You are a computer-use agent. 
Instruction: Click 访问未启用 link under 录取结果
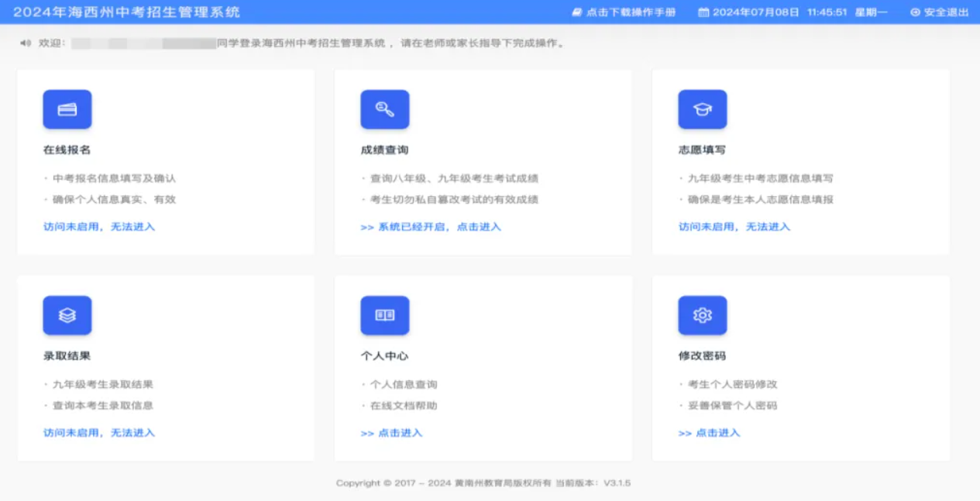point(99,433)
